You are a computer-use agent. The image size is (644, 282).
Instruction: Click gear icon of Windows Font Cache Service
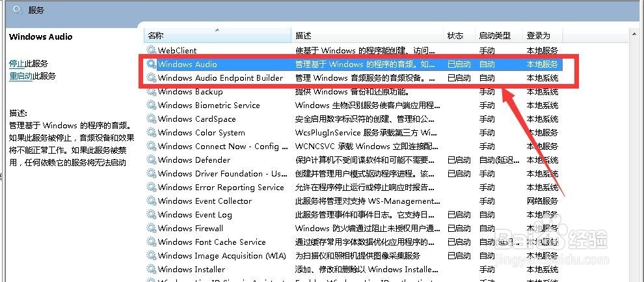(x=152, y=242)
